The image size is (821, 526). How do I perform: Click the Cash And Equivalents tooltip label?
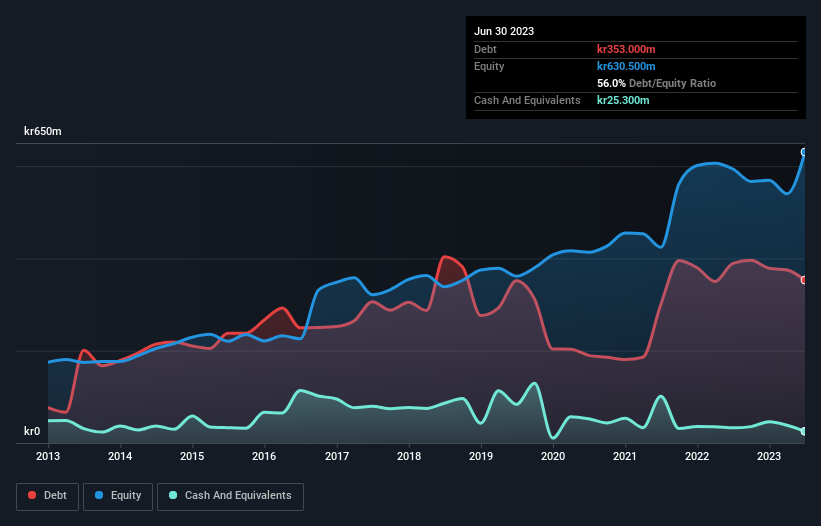click(527, 100)
